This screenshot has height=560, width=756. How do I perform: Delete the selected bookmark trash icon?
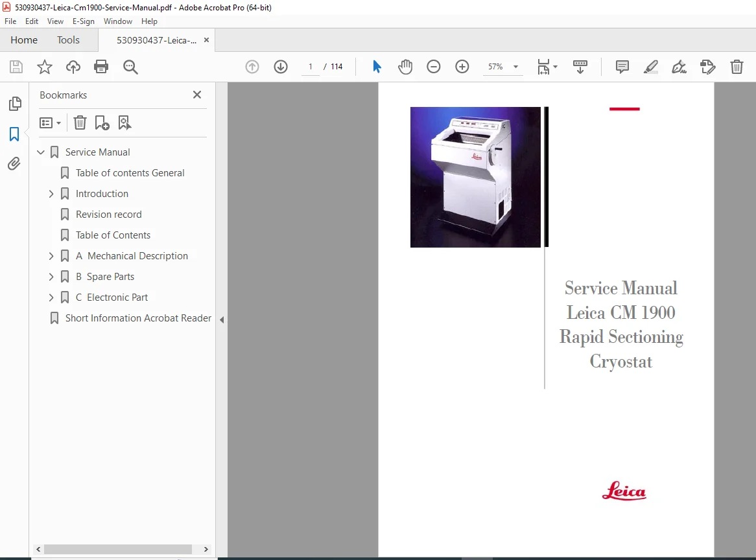80,123
